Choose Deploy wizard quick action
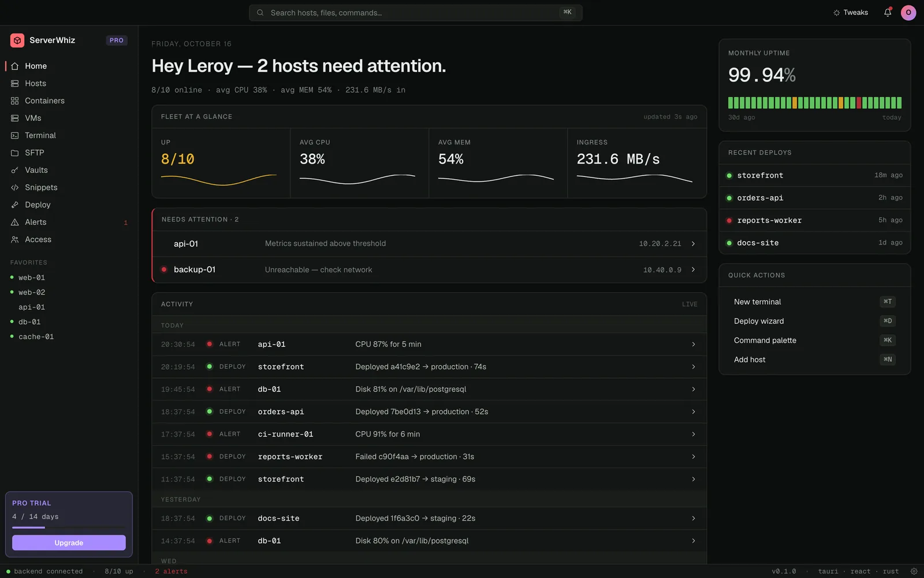 (x=814, y=321)
